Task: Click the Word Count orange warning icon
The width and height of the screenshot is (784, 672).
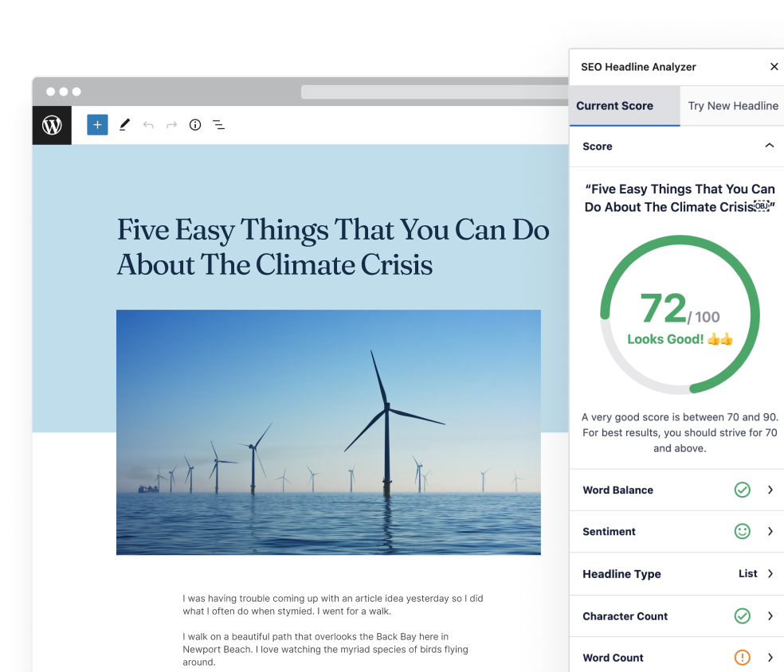Action: 742,658
